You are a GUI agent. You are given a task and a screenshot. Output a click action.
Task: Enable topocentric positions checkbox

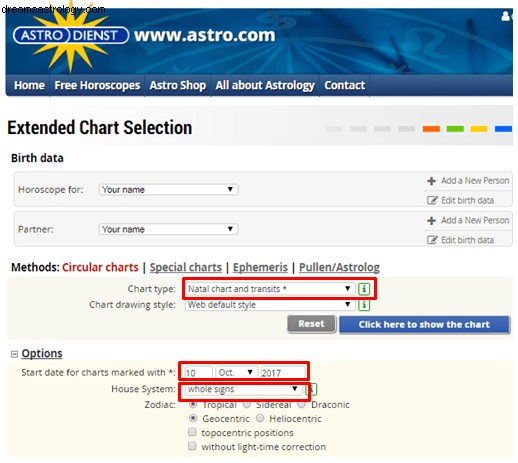pyautogui.click(x=192, y=432)
